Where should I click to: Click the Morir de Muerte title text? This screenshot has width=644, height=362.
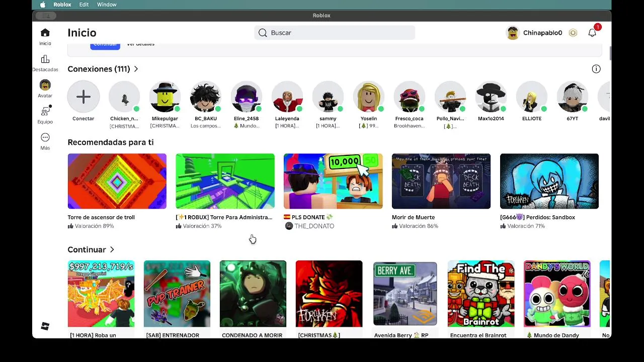(x=413, y=217)
